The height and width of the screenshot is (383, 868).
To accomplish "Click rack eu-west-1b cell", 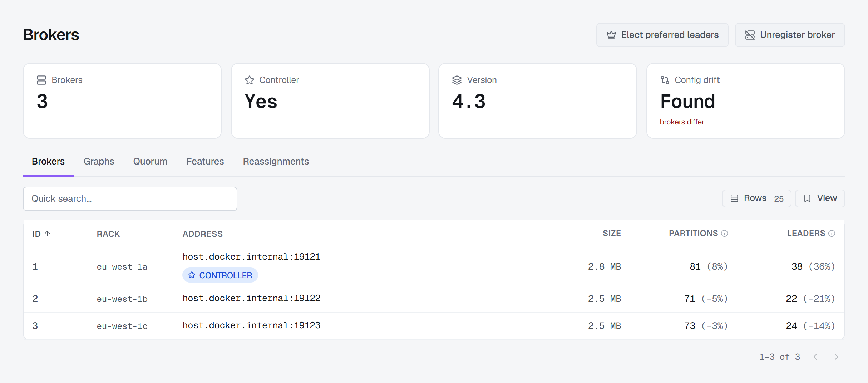I will 122,299.
